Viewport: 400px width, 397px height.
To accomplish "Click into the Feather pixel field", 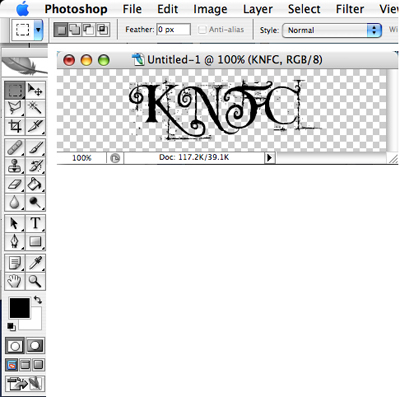I will pyautogui.click(x=173, y=30).
